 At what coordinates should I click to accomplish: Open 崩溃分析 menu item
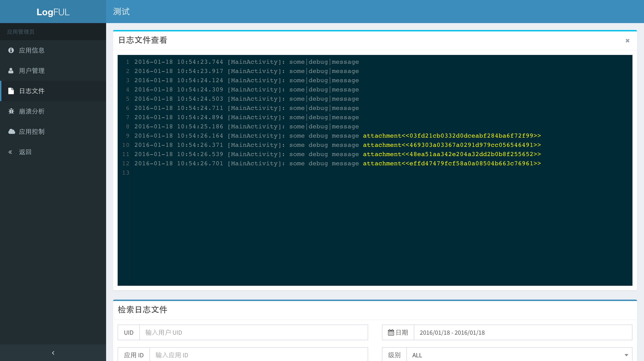coord(53,111)
